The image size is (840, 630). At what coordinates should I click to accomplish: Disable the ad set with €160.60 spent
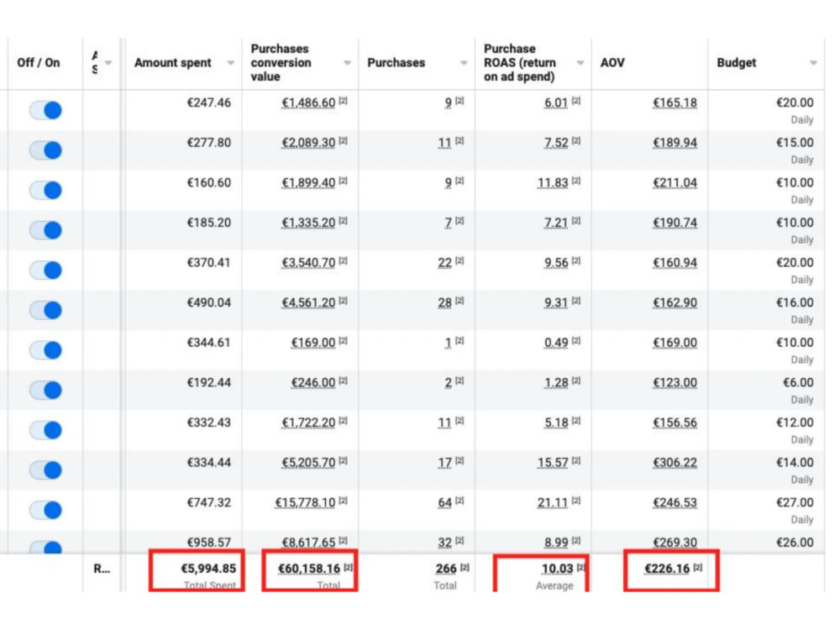[45, 190]
